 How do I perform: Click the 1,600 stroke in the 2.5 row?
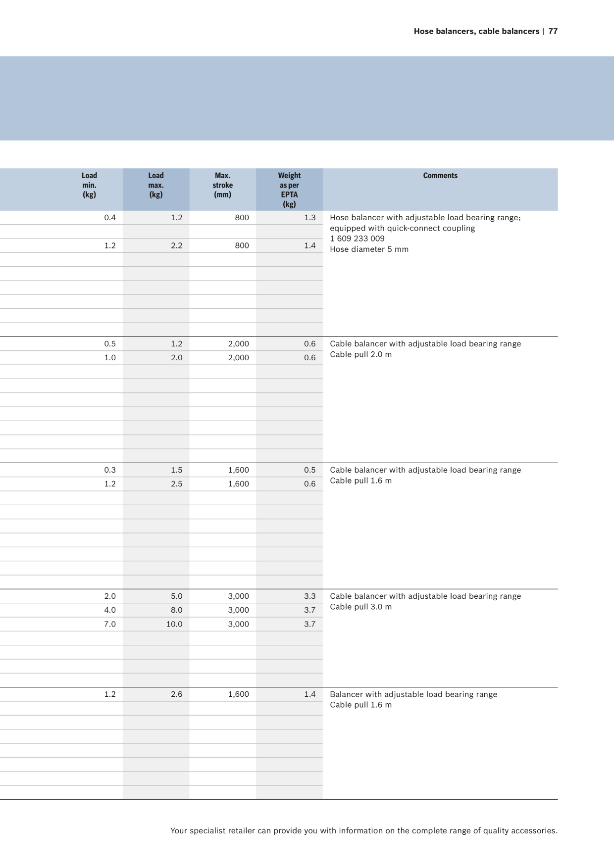coord(239,484)
